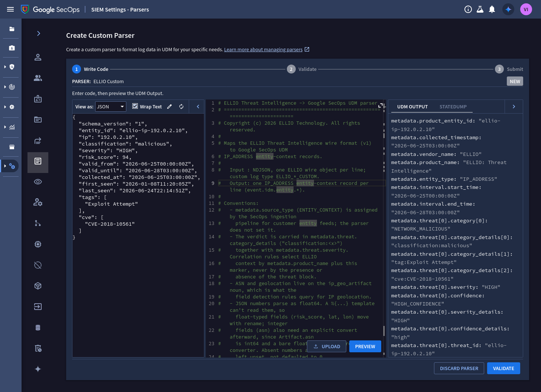The width and height of the screenshot is (541, 392).
Task: Click the "HIGH_CONFIDENCE" output value
Action: 418,304
